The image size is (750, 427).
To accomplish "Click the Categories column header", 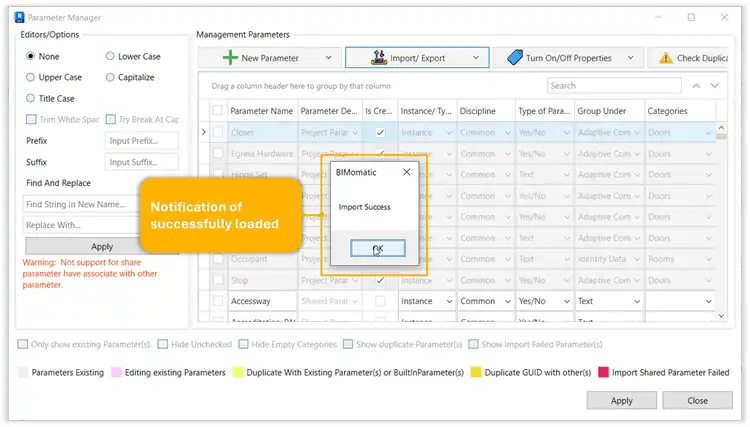I will point(680,111).
